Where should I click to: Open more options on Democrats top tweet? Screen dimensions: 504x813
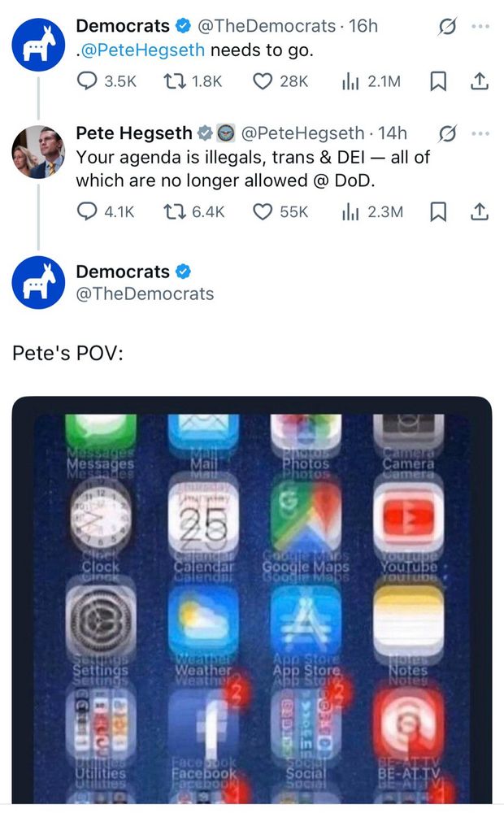480,26
